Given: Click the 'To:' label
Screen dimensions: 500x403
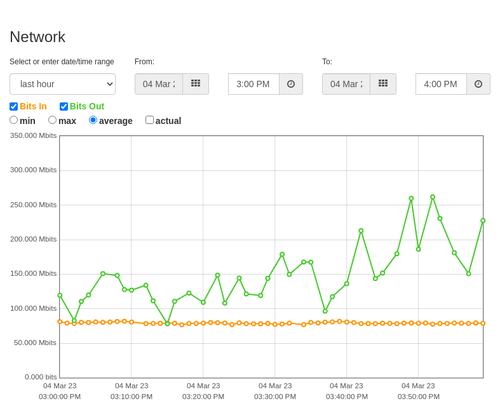Looking at the screenshot, I should [x=327, y=62].
